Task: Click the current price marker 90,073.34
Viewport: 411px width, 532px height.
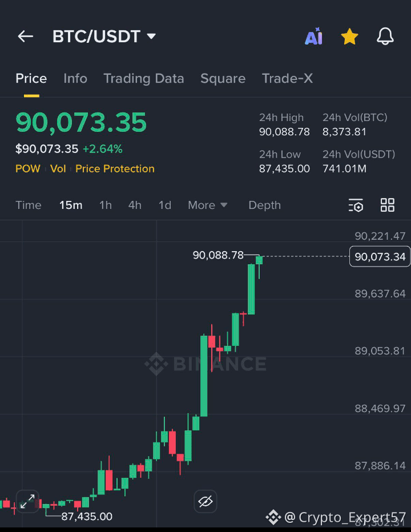Action: coord(380,256)
